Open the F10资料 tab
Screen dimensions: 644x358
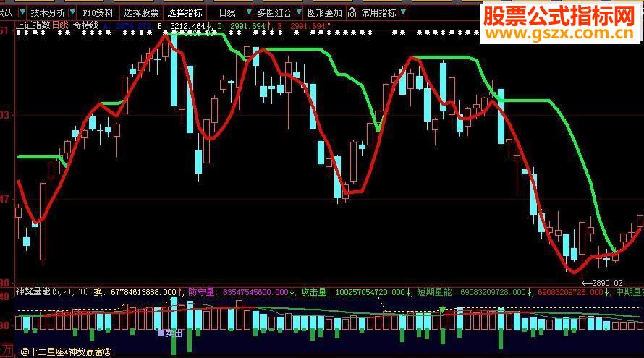tap(98, 13)
